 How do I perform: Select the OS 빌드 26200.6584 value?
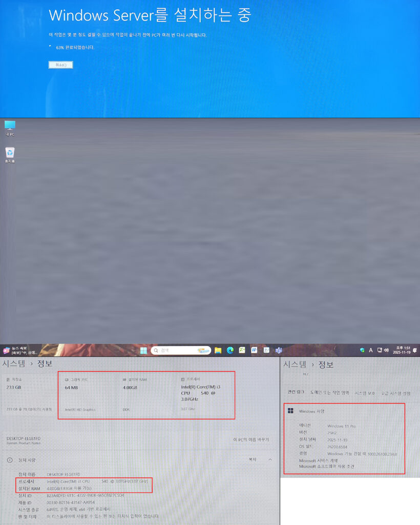click(337, 447)
